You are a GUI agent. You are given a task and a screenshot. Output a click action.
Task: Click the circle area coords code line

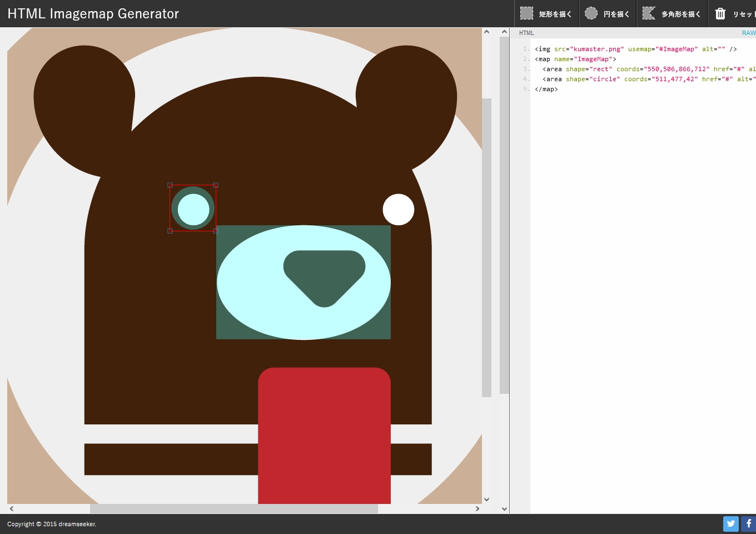649,79
